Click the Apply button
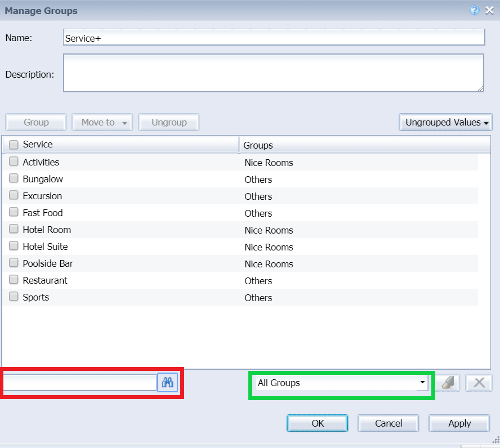500x448 pixels. click(459, 423)
